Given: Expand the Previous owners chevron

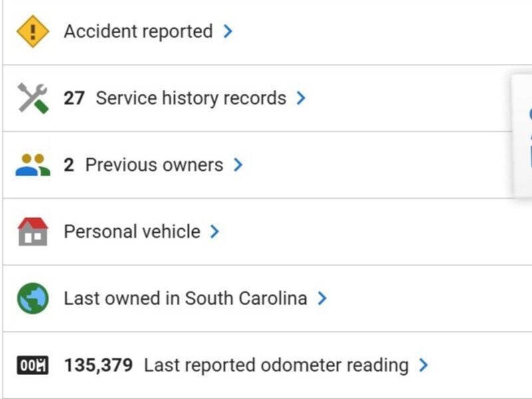Looking at the screenshot, I should point(238,165).
